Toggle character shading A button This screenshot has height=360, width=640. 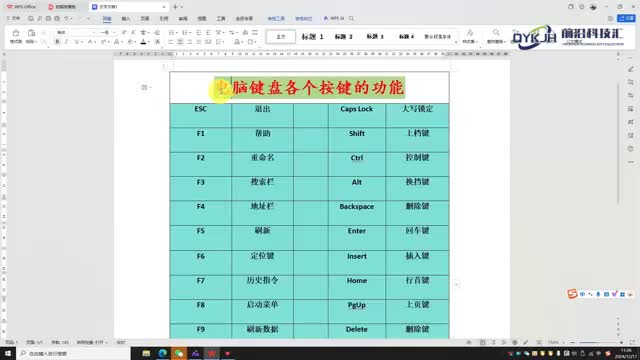coord(157,42)
